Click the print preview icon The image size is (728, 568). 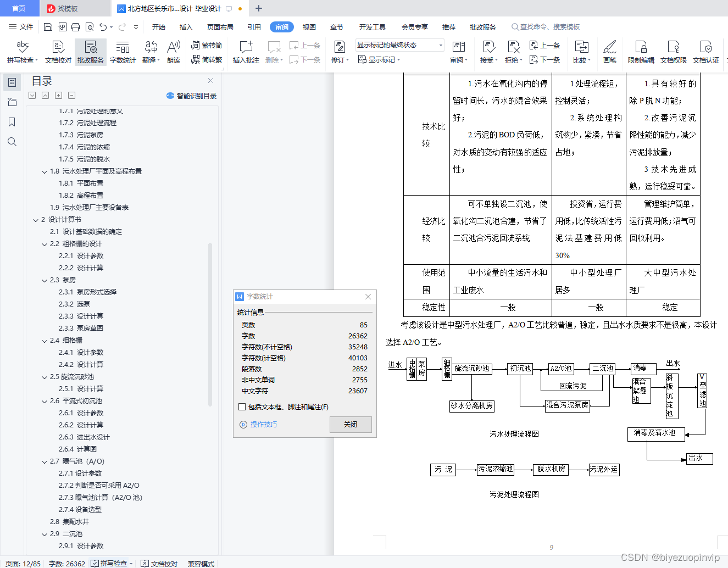coord(90,27)
